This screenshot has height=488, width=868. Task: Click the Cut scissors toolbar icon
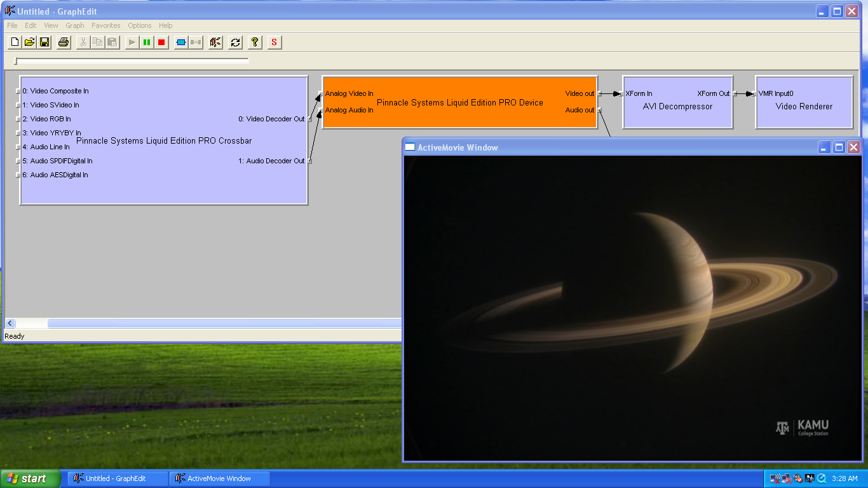83,43
